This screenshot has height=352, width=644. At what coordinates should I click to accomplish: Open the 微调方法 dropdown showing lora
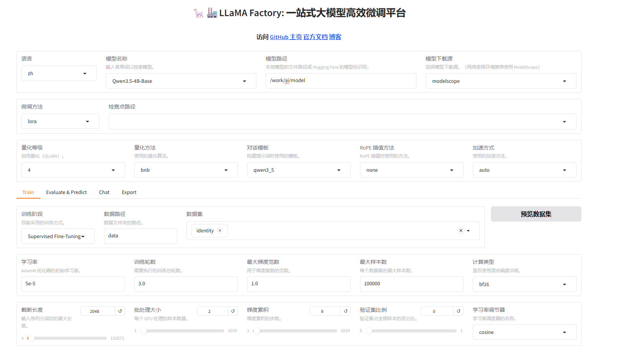60,121
